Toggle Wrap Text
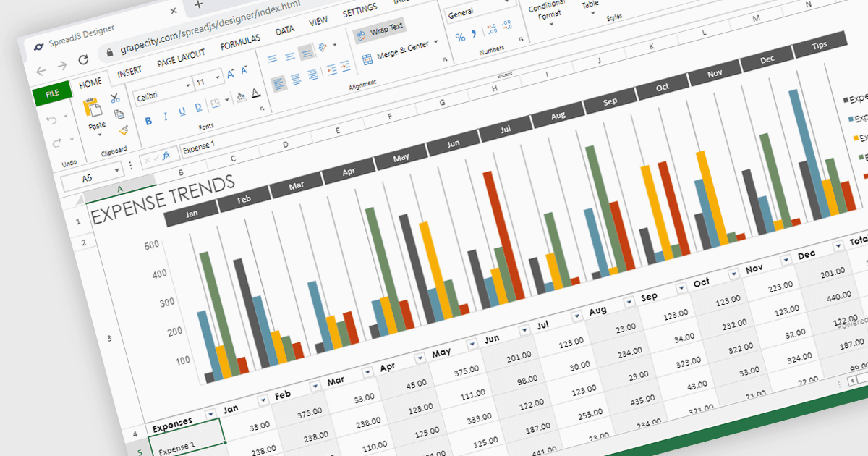The height and width of the screenshot is (456, 868). coord(380,30)
